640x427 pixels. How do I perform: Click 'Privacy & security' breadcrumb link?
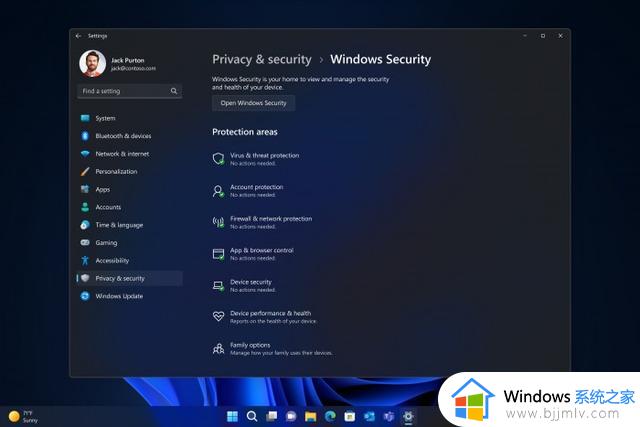click(262, 60)
